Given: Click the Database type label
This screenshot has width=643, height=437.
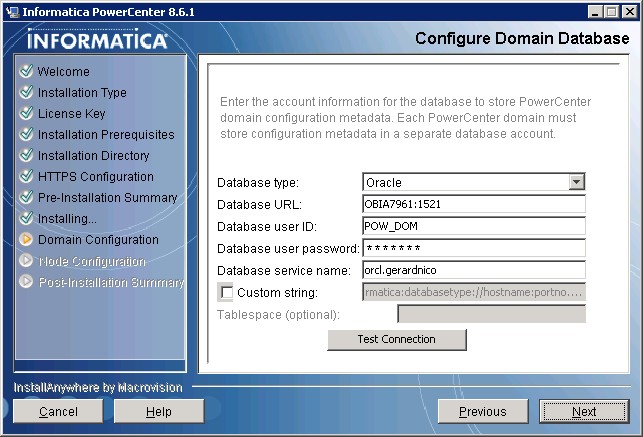Looking at the screenshot, I should pos(258,182).
